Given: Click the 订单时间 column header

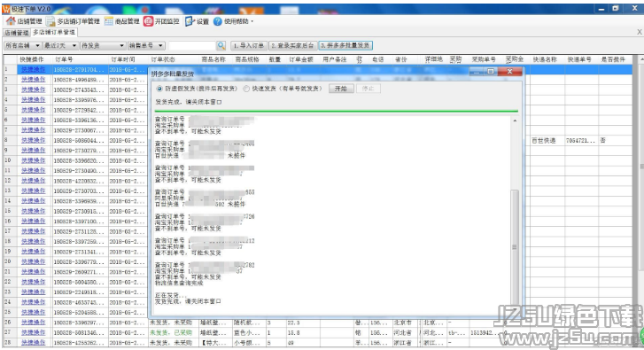Looking at the screenshot, I should tap(128, 59).
